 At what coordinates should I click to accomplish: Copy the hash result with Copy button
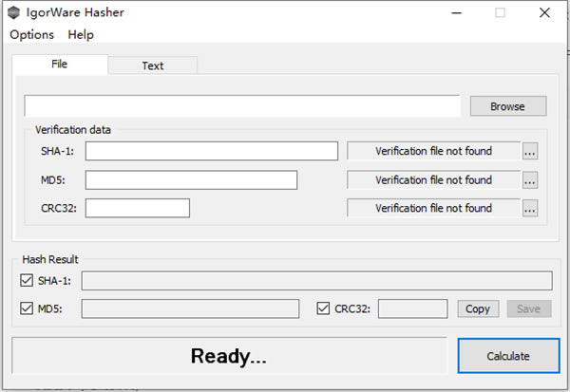coord(478,308)
